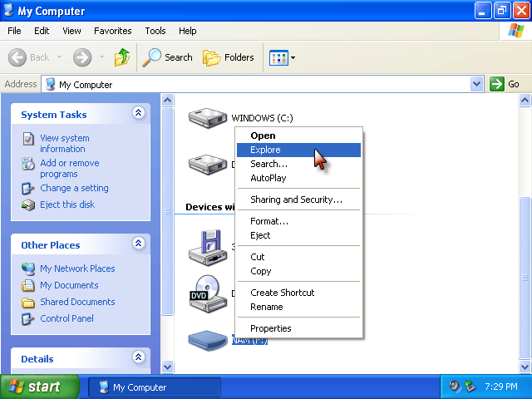
Task: Click the My Computer taskbar button
Action: coord(155,387)
